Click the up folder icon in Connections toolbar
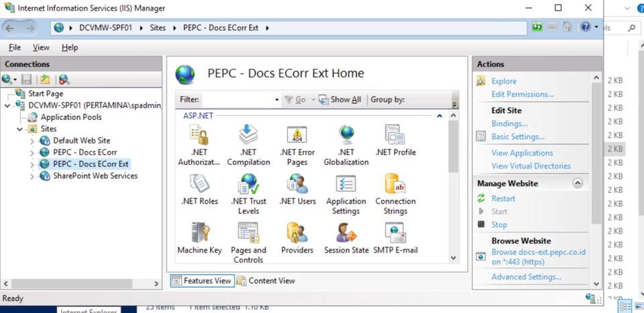The width and height of the screenshot is (644, 313). point(45,79)
